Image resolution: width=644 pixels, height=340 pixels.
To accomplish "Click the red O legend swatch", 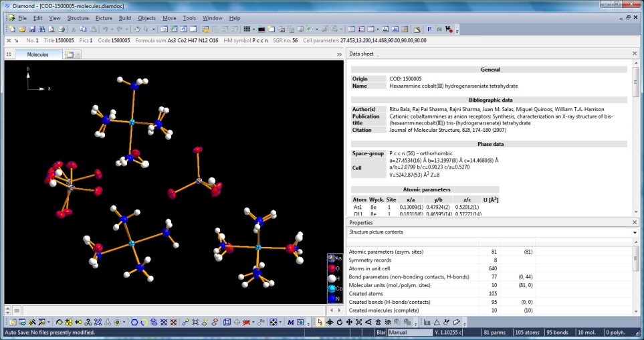I will pos(331,268).
